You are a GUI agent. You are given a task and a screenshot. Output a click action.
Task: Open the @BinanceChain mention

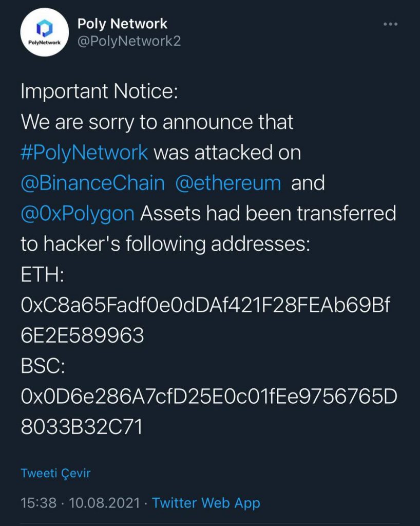(x=93, y=183)
